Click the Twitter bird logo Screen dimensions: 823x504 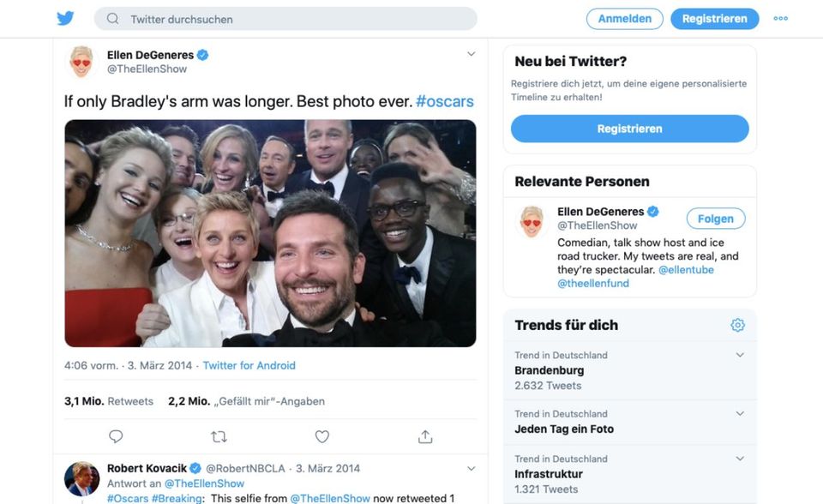(65, 19)
